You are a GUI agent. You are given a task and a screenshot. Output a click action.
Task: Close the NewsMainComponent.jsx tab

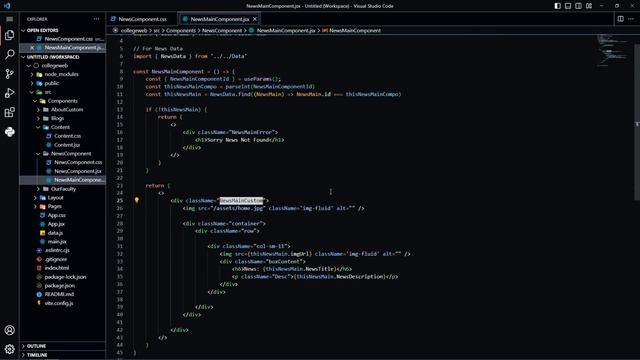point(255,19)
